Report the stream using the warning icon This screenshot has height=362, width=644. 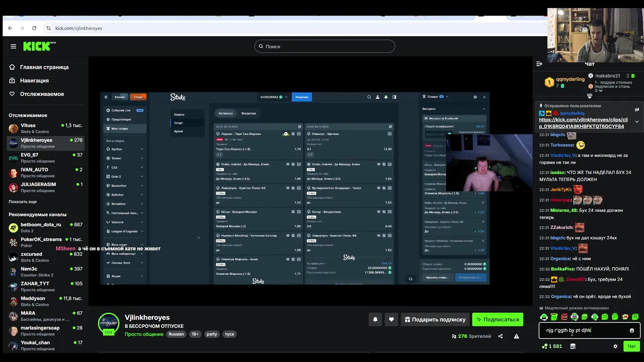tap(517, 336)
